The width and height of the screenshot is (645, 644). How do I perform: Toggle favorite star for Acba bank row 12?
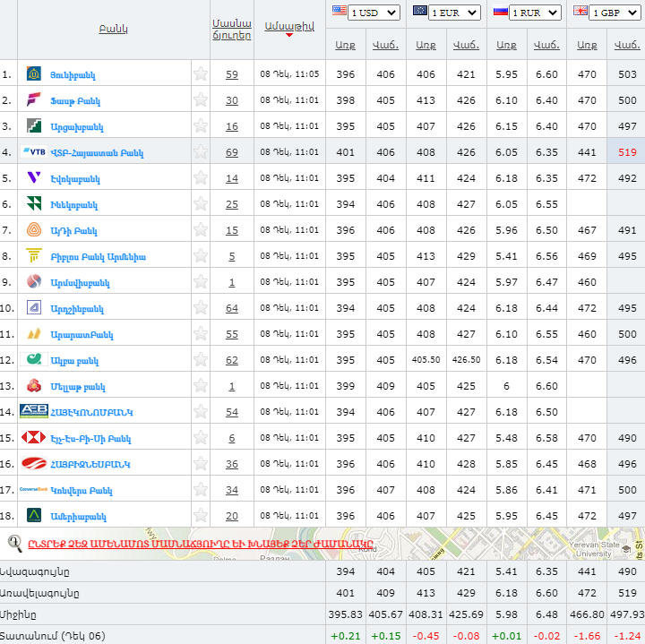[x=201, y=359]
